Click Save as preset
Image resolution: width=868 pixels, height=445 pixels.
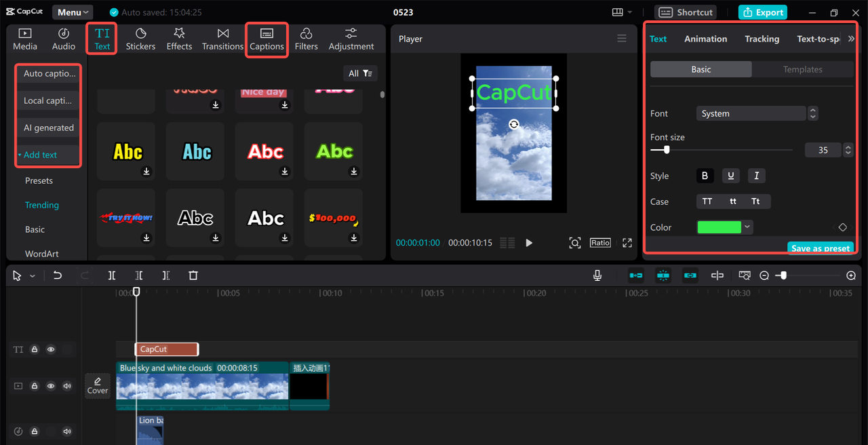[x=821, y=248]
